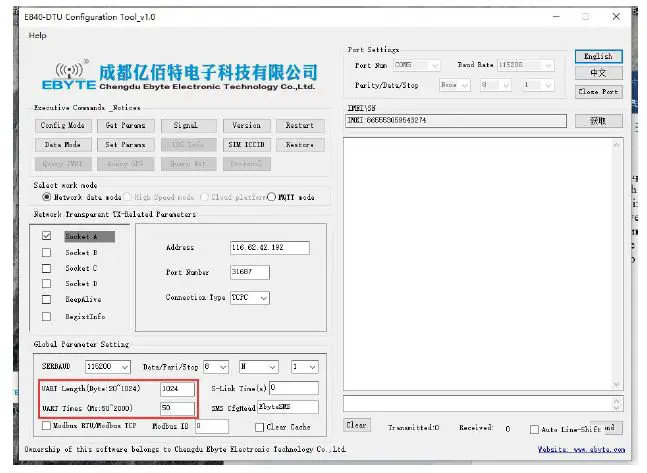Open the global stop bits 1 dropdown
This screenshot has width=647, height=473.
(x=305, y=367)
